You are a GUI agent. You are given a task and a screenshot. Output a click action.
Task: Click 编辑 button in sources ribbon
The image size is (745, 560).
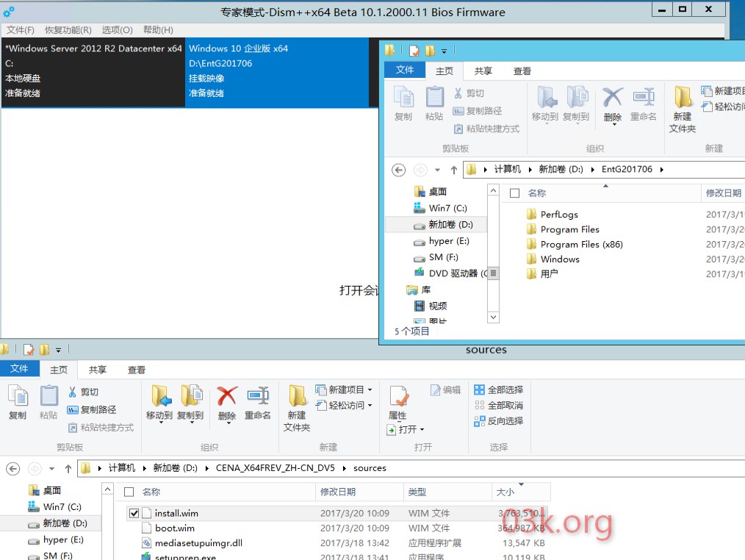(446, 390)
